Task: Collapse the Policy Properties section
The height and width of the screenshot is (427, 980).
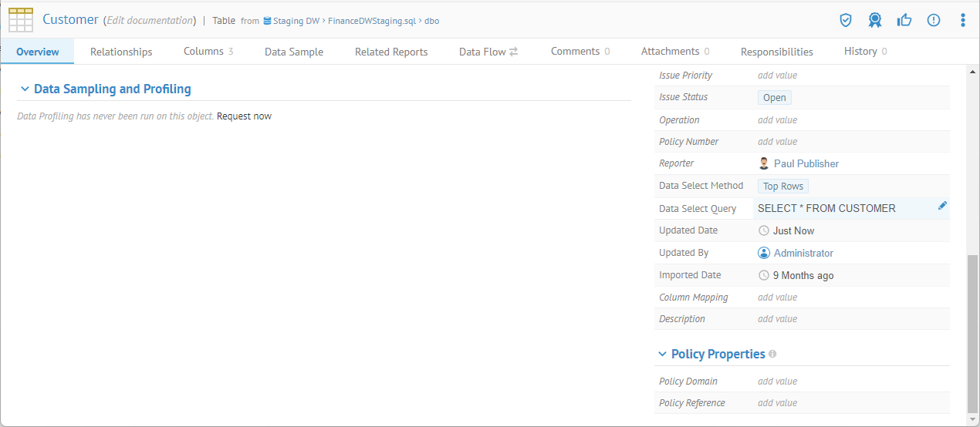Action: click(662, 355)
